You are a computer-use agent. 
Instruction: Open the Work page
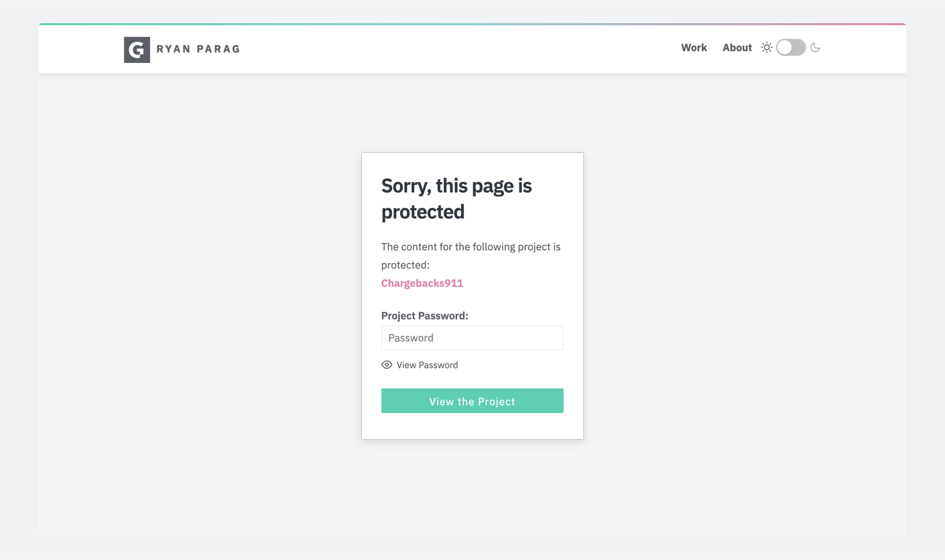click(x=694, y=48)
